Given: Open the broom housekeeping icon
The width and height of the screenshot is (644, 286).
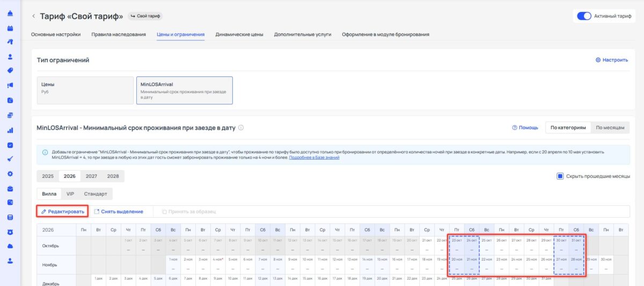Looking at the screenshot, I should coord(10,159).
